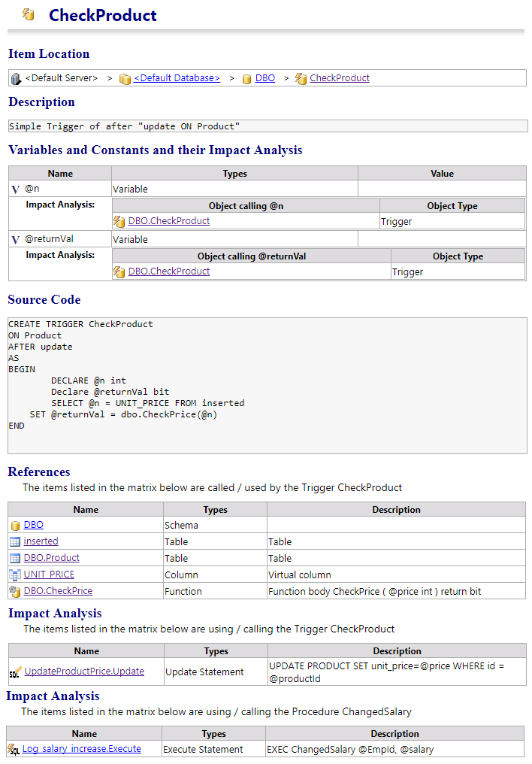Select the execute statement icon beside Log_salary_increase.Execute

click(x=13, y=749)
